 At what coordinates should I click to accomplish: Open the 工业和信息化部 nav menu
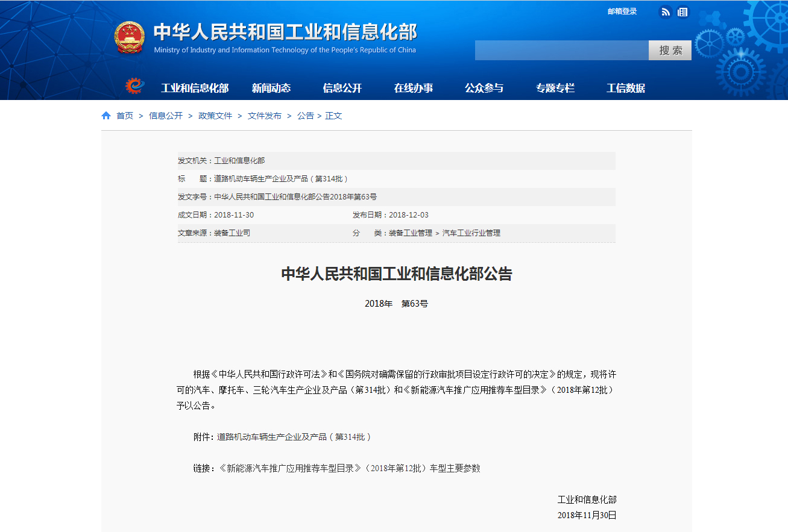pyautogui.click(x=195, y=88)
